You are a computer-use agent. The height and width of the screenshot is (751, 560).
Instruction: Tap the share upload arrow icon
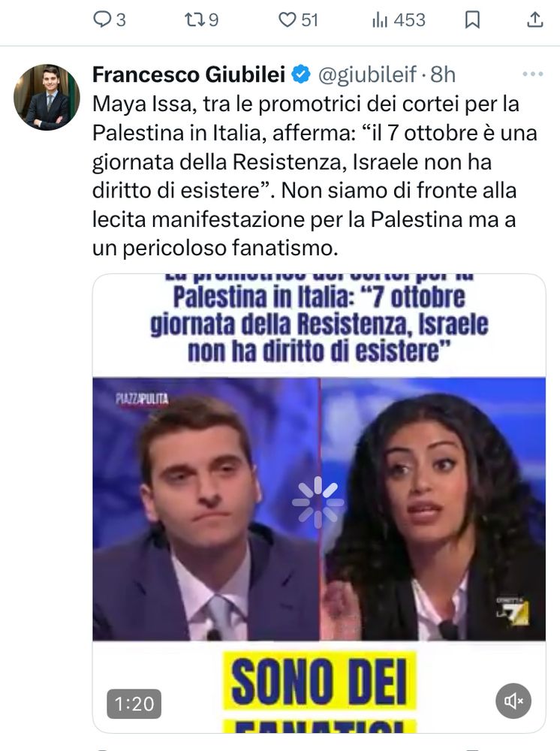tap(534, 20)
